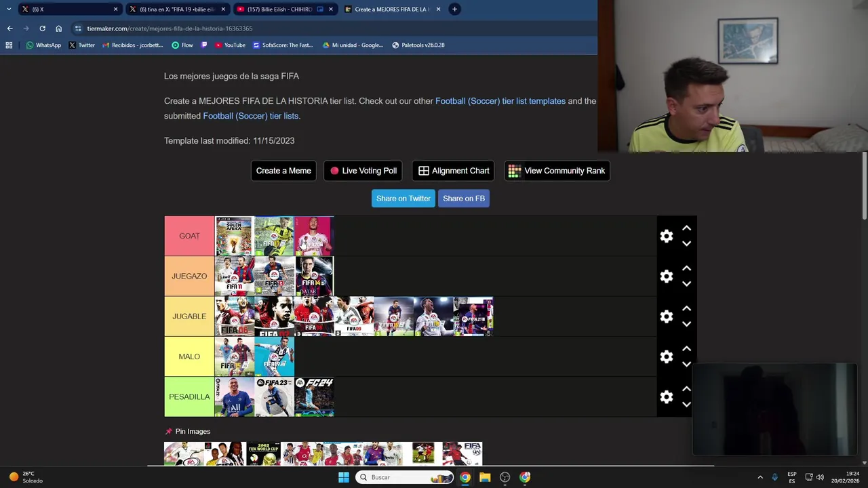The height and width of the screenshot is (488, 868).
Task: Go to the browser home page
Action: pyautogui.click(x=58, y=28)
